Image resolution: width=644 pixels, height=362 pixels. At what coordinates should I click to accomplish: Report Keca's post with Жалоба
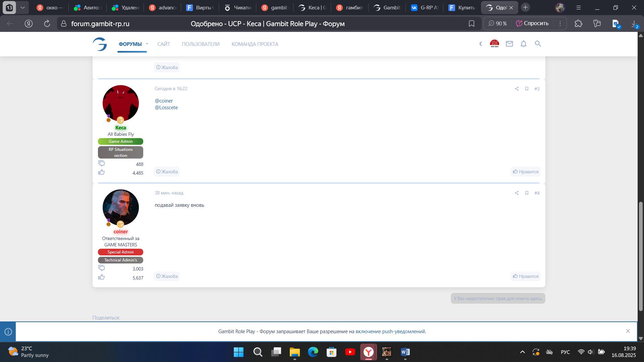(x=167, y=172)
